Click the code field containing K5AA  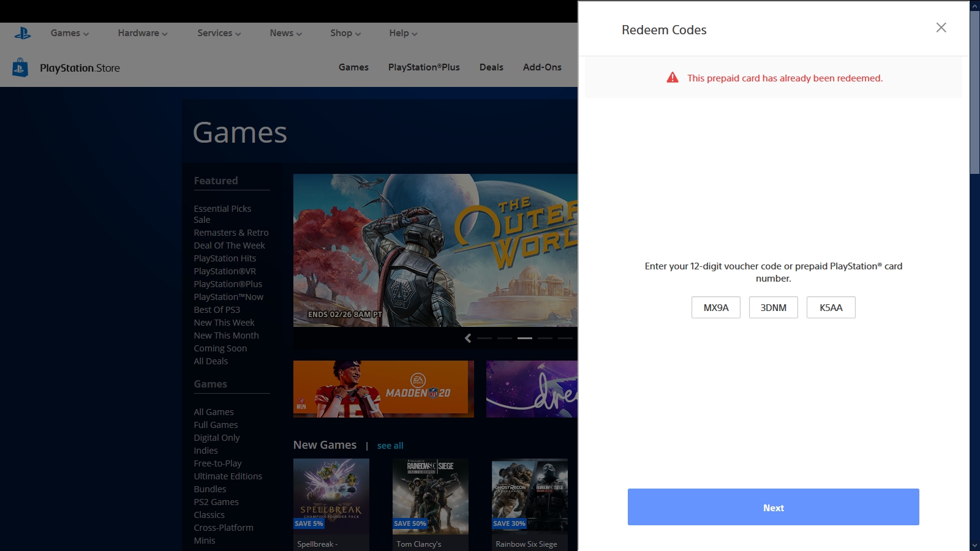pos(831,307)
